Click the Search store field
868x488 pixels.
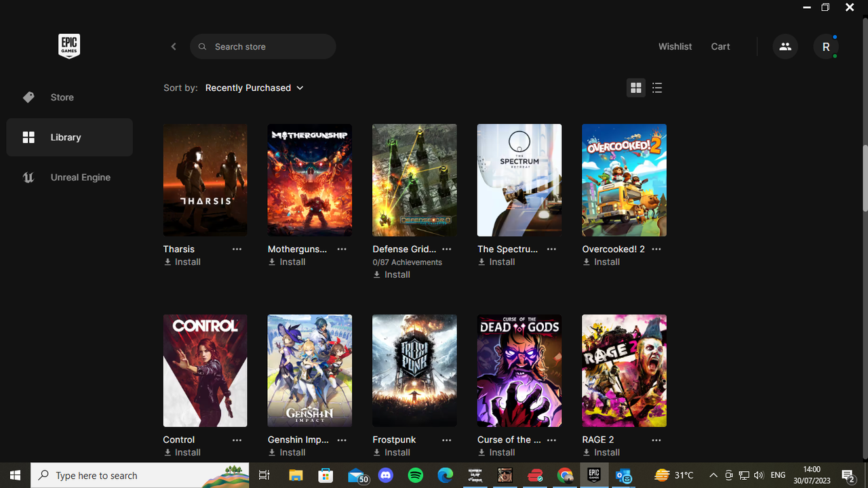coord(263,47)
